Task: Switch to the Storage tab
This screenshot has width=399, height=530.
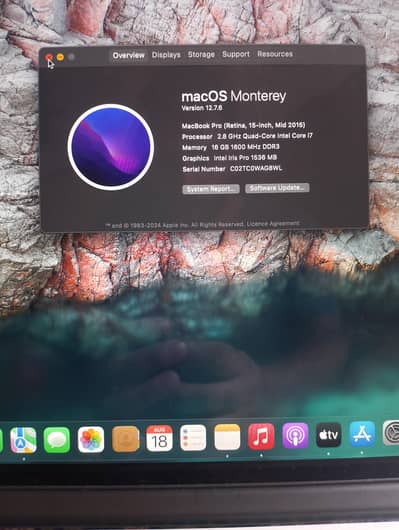Action: coord(201,54)
